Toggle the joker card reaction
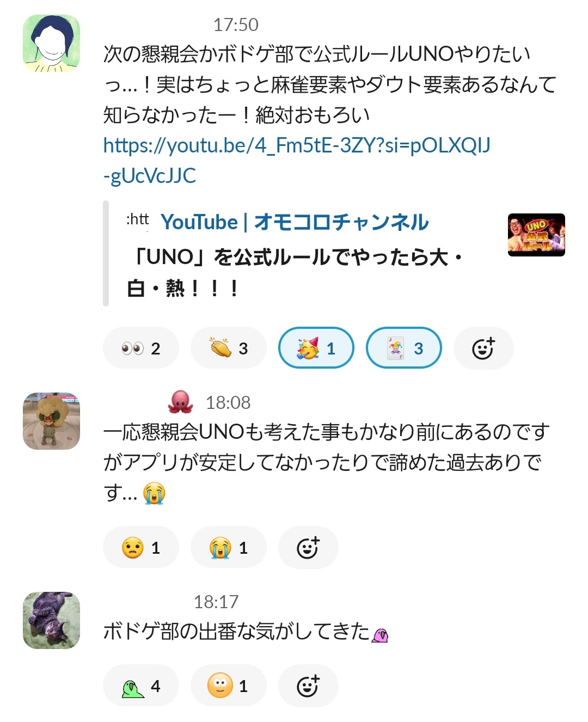 404,348
